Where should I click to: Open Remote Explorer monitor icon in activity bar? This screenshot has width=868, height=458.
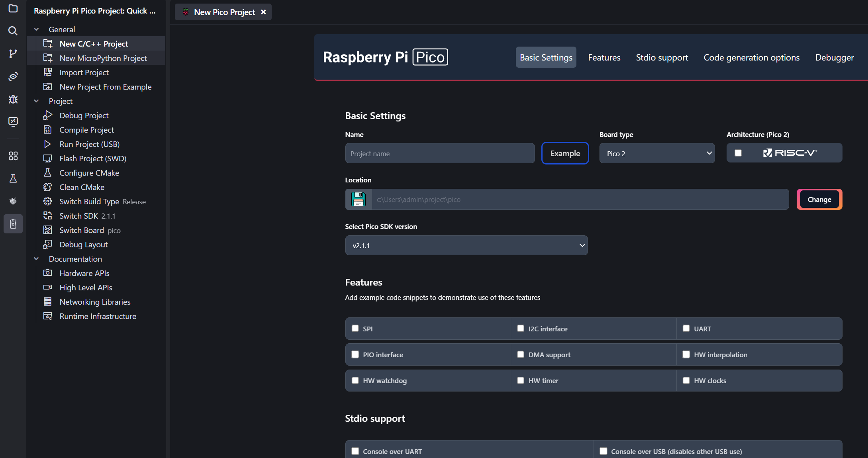coord(13,121)
